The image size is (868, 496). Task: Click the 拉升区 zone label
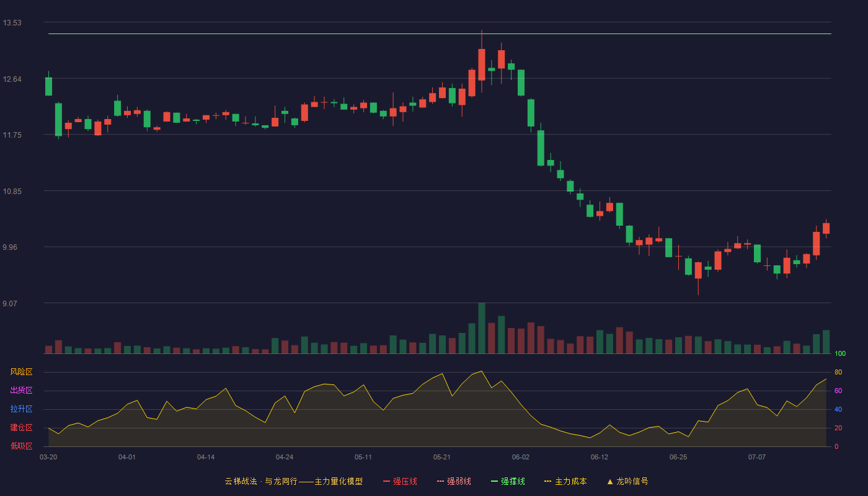coord(22,409)
